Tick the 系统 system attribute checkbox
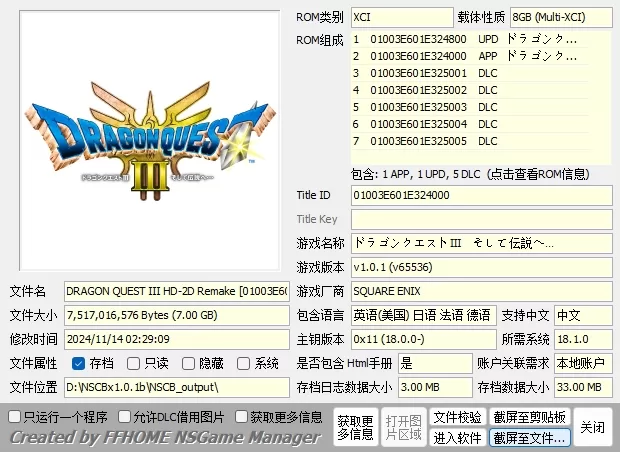620x452 pixels. pos(244,363)
